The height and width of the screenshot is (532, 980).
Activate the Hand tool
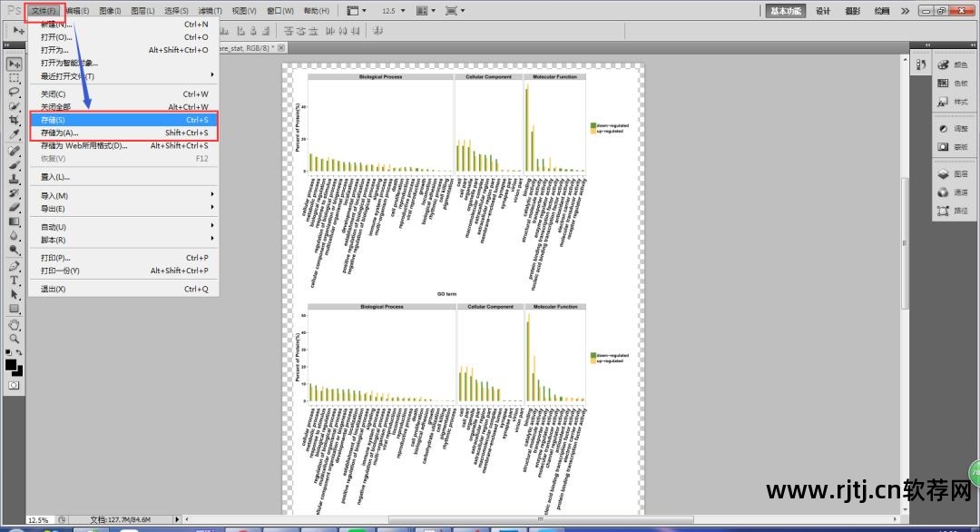pos(15,323)
